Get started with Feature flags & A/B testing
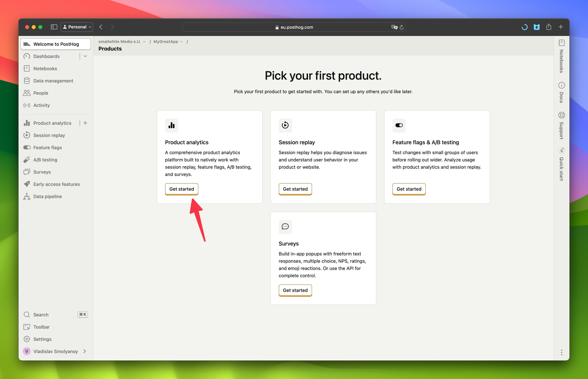 409,189
